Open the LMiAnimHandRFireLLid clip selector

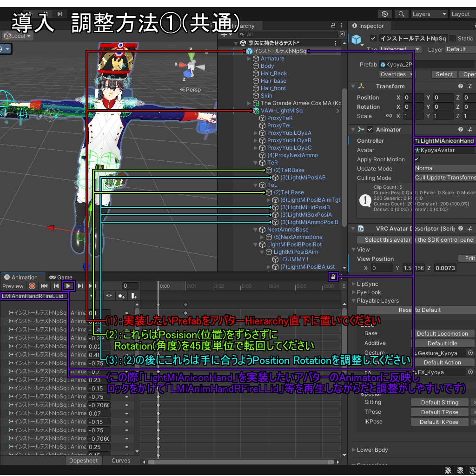click(x=47, y=296)
